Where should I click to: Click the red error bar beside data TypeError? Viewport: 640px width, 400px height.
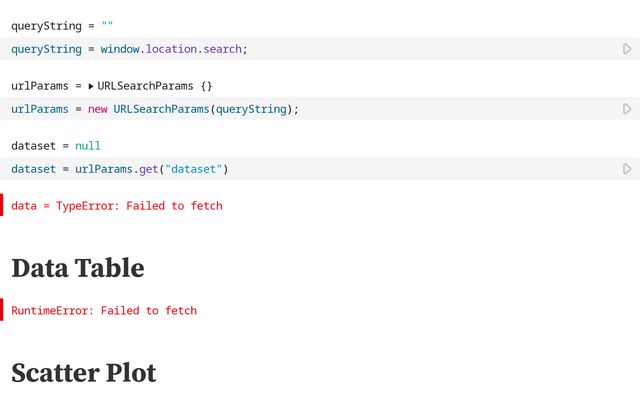point(2,206)
